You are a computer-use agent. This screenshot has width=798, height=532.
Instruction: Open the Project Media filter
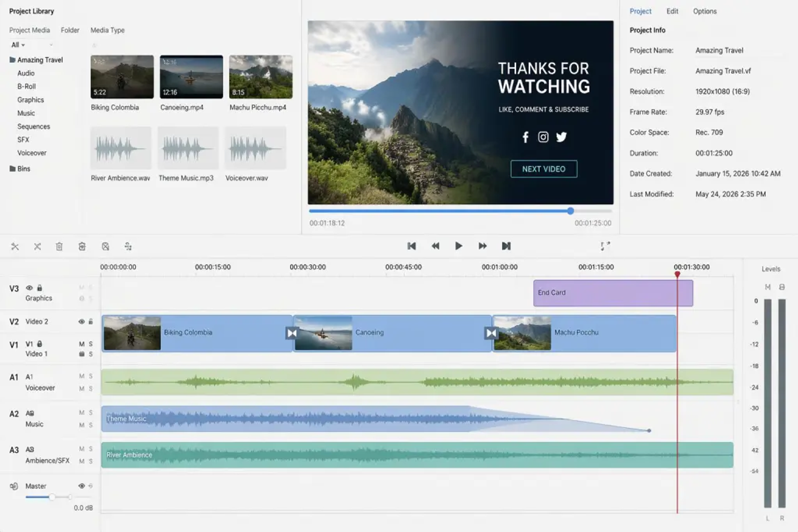[x=29, y=30]
